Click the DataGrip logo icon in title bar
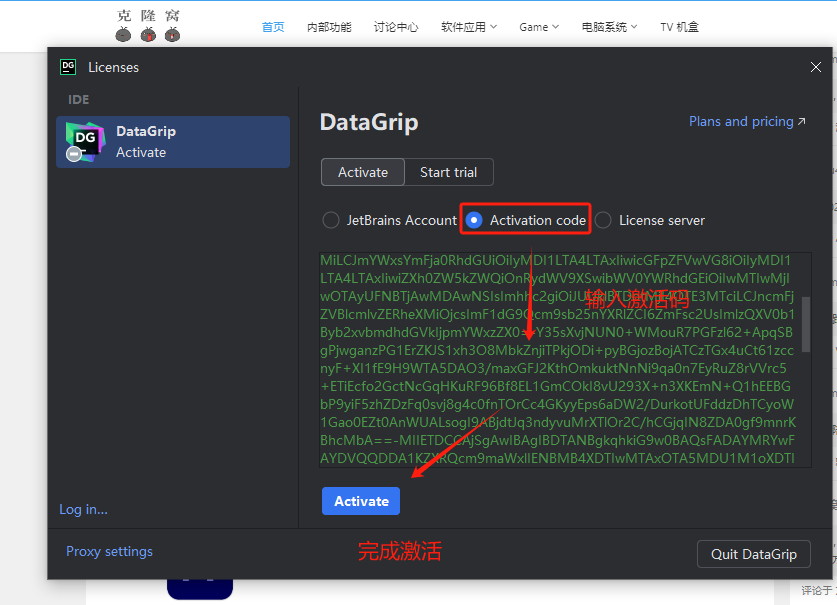The image size is (837, 605). (x=68, y=67)
